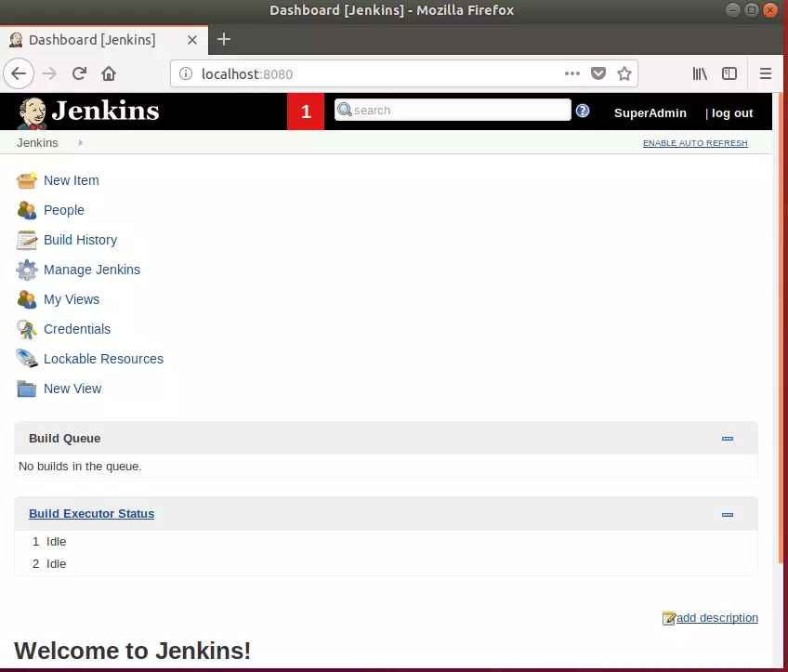Click the add description link
Image resolution: width=788 pixels, height=672 pixels.
coord(717,618)
